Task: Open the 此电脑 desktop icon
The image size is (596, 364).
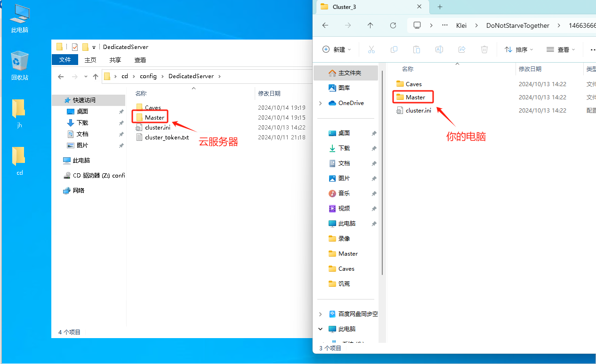Action: [x=19, y=19]
